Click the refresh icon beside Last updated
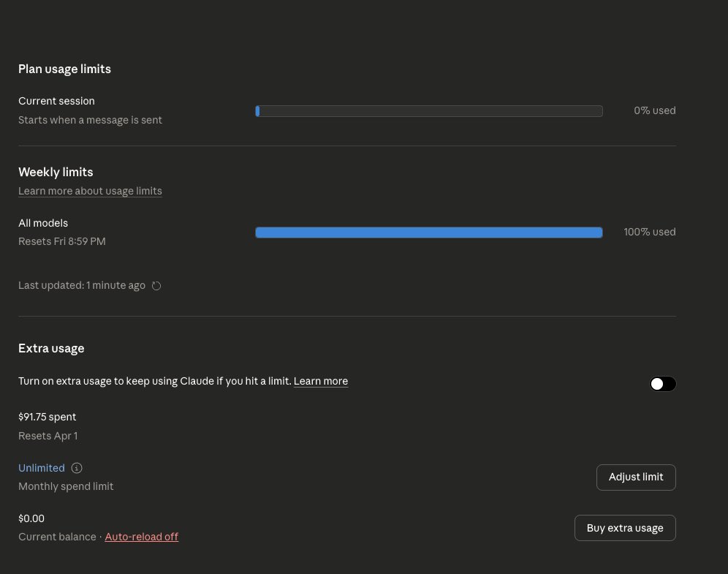Viewport: 728px width, 574px height. [x=156, y=286]
